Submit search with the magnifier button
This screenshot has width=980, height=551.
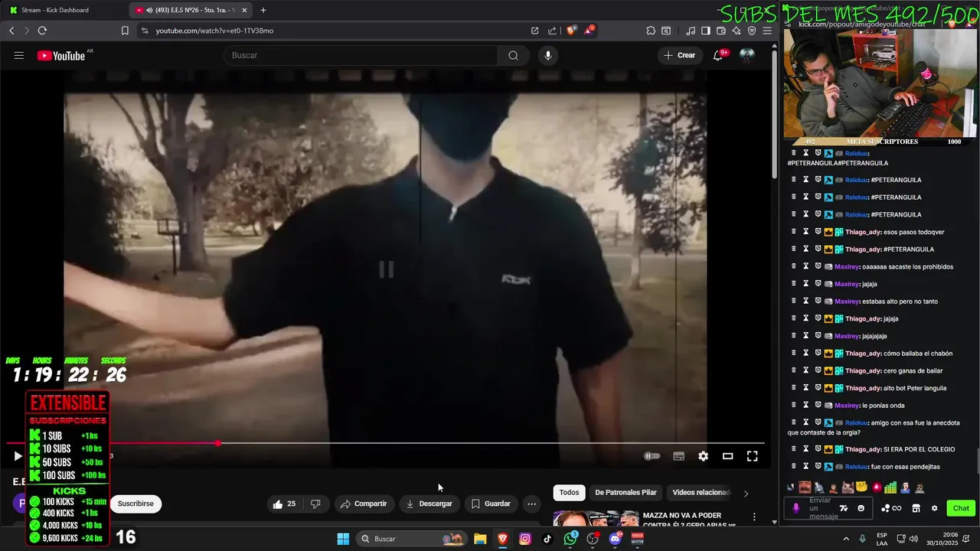click(513, 55)
